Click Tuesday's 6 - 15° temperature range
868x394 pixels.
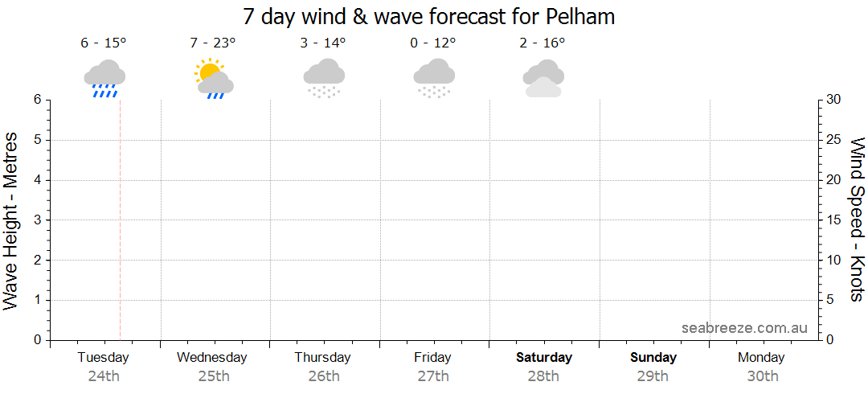(x=104, y=43)
